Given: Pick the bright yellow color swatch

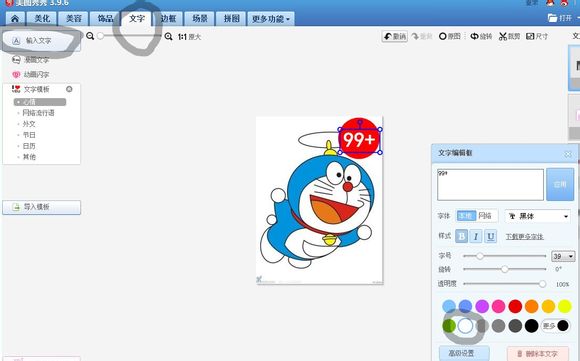Looking at the screenshot, I should coord(565,306).
